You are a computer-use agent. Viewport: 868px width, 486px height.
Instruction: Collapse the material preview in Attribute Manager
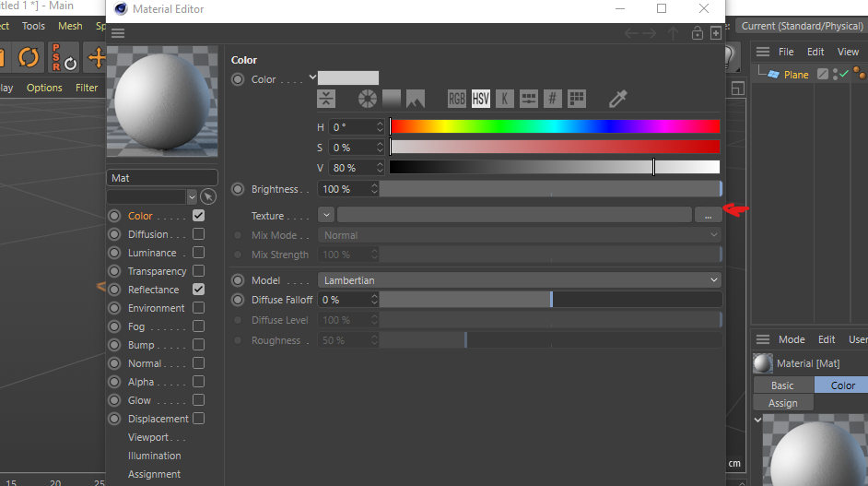pos(757,420)
